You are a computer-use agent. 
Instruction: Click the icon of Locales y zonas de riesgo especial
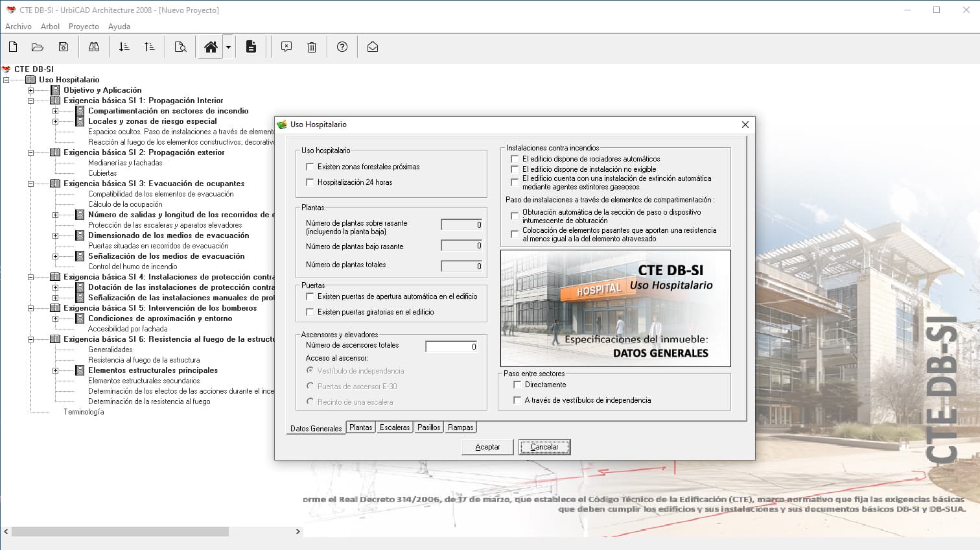click(80, 121)
